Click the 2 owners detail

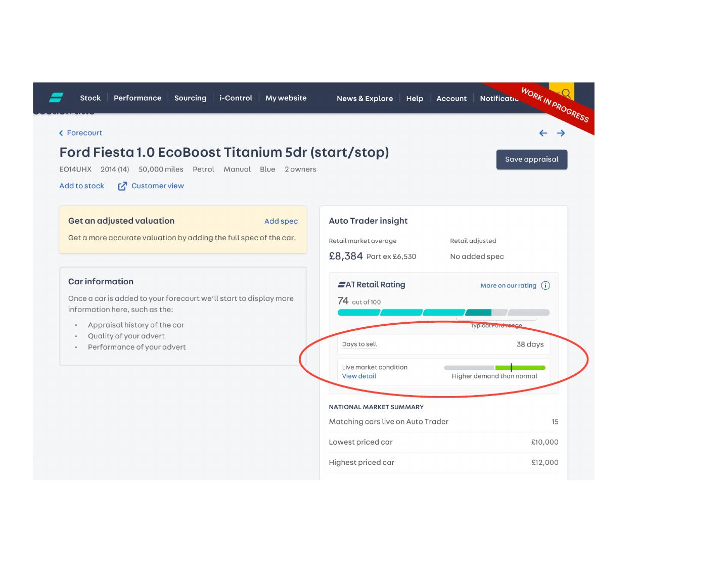pyautogui.click(x=300, y=169)
